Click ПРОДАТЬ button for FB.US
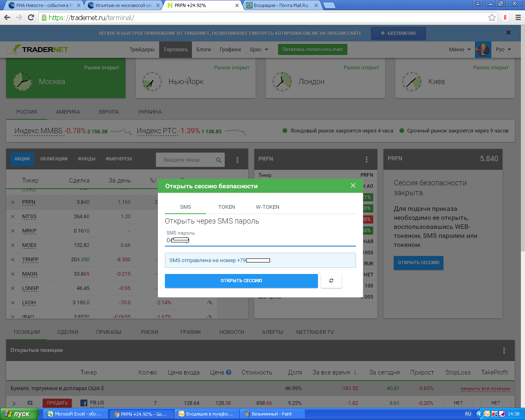Screen dimensions: 525x420 pyautogui.click(x=57, y=403)
